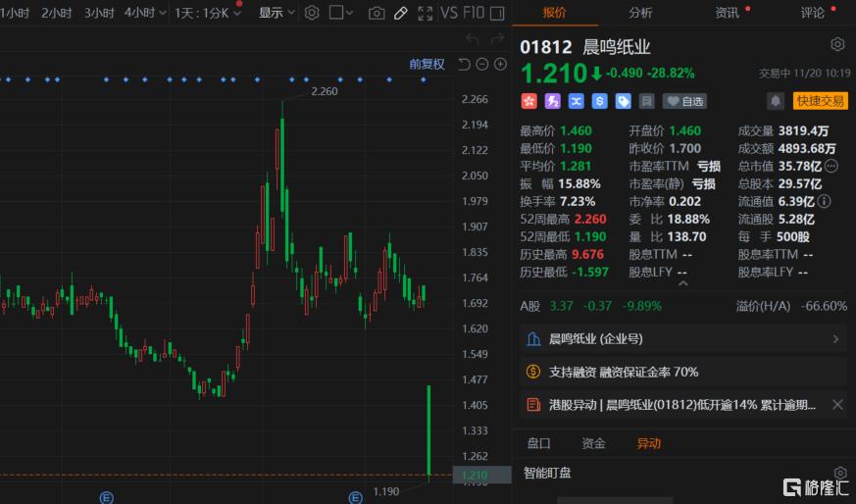The image size is (856, 504).
Task: Open 晨鸣纸业 (企业号) link
Action: [x=683, y=339]
